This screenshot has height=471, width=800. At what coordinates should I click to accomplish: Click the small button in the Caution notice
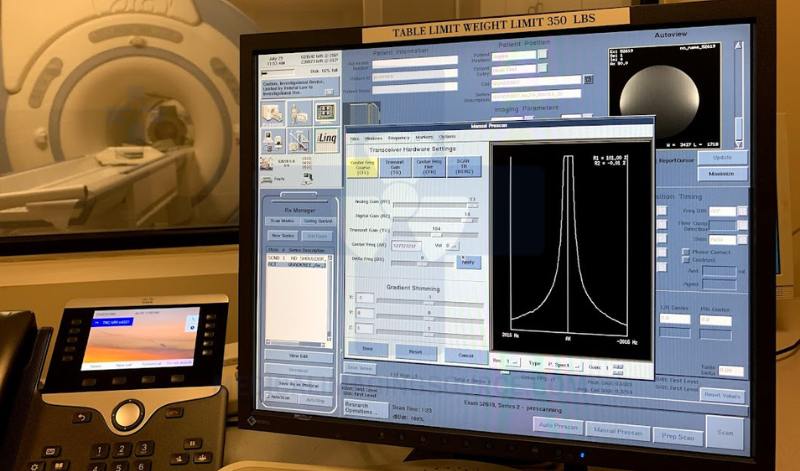click(329, 92)
